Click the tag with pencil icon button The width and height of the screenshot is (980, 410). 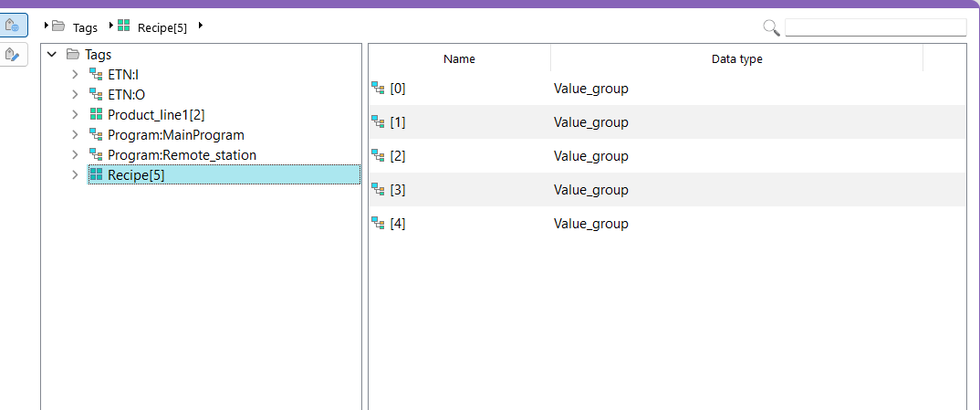tap(14, 55)
